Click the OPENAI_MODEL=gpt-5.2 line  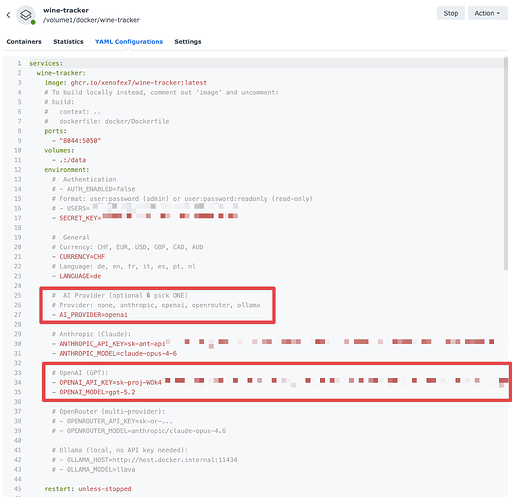tap(94, 392)
